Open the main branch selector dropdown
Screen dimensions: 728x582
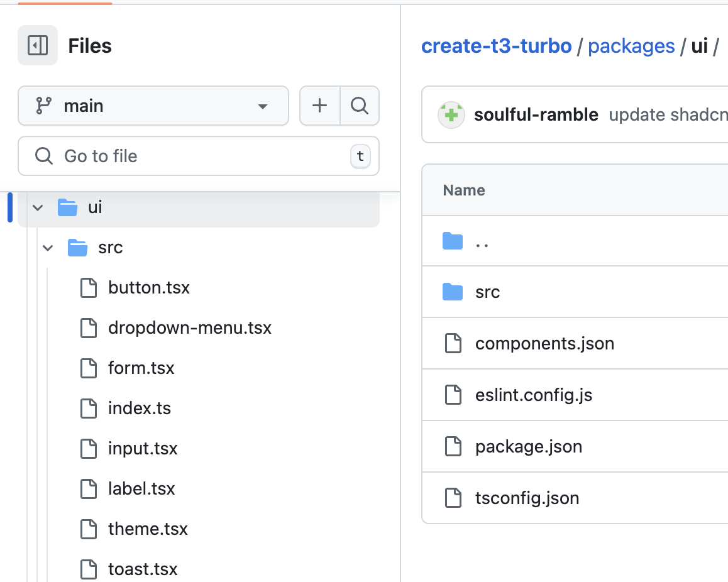click(153, 106)
